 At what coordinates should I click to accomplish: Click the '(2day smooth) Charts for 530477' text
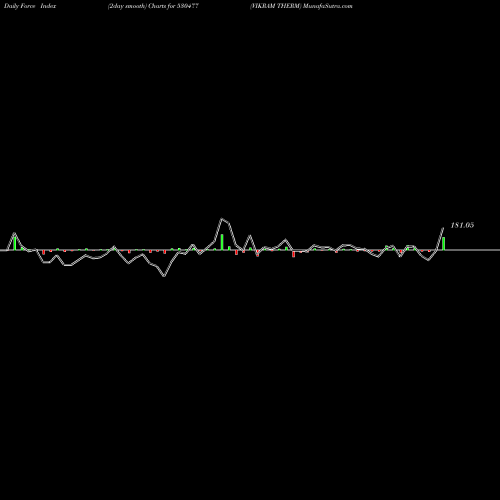pyautogui.click(x=153, y=6)
